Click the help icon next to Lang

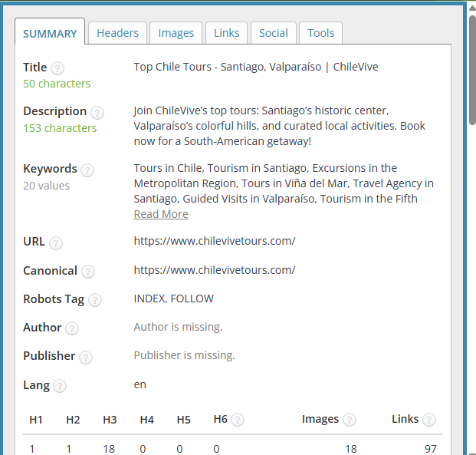[60, 386]
